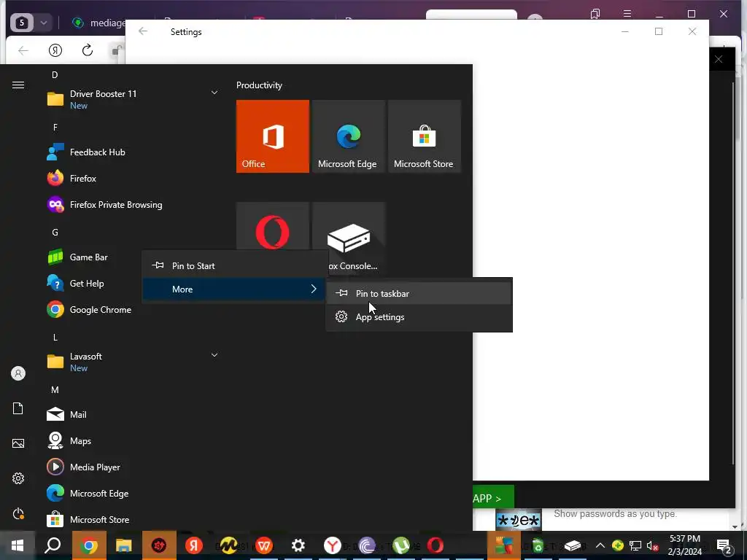Viewport: 747px width, 560px height.
Task: Open taskbar Search magnifier
Action: [x=53, y=545]
